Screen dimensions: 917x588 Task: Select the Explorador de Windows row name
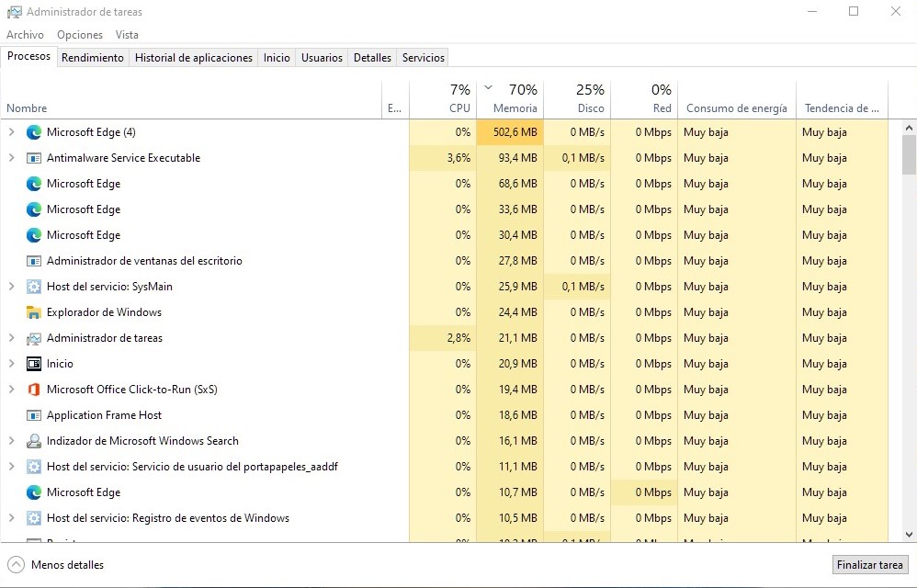click(104, 312)
